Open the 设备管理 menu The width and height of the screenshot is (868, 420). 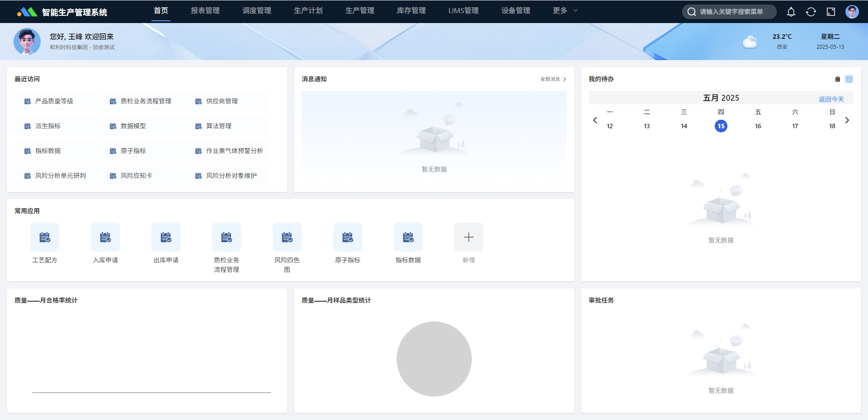[x=515, y=10]
